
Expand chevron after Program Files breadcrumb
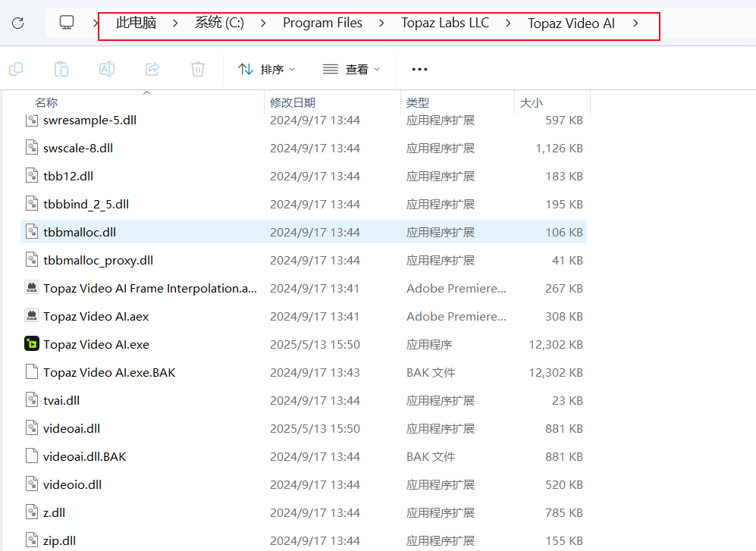click(x=381, y=23)
